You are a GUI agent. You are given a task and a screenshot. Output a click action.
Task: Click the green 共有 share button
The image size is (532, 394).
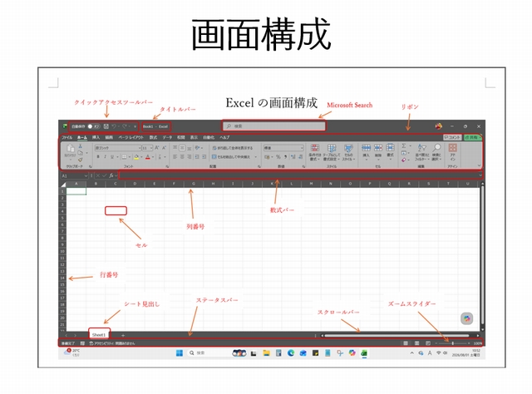[x=473, y=137]
